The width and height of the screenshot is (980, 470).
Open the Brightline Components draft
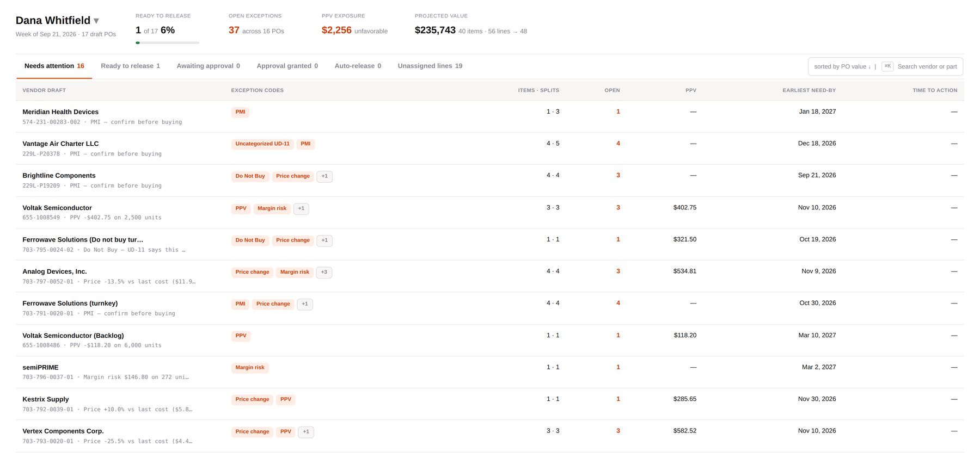pyautogui.click(x=59, y=176)
